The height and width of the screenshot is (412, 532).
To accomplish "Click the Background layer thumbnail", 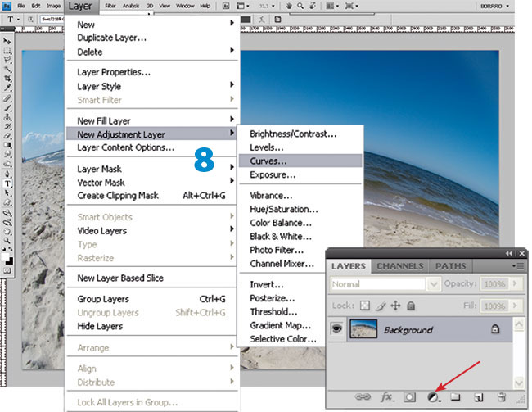I will (x=363, y=328).
